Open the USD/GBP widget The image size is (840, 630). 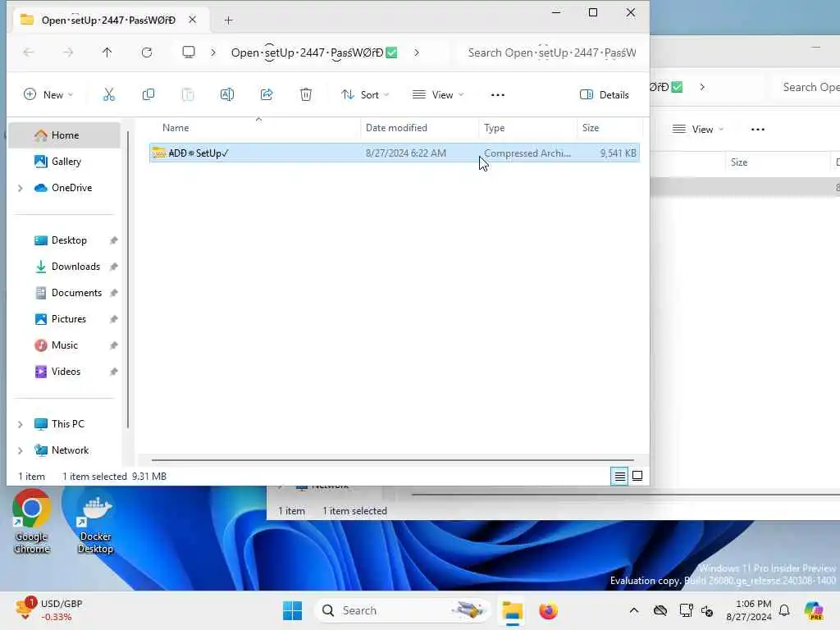(49, 610)
